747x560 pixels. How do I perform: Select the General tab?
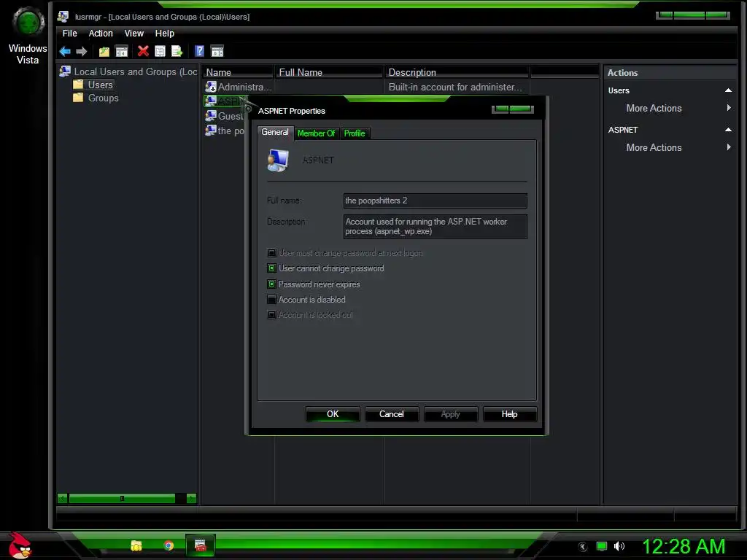click(x=275, y=132)
